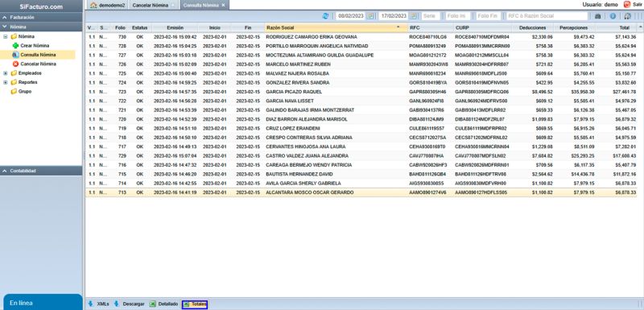The width and height of the screenshot is (644, 310).
Task: Click the Folio Ini input field
Action: coord(457,16)
